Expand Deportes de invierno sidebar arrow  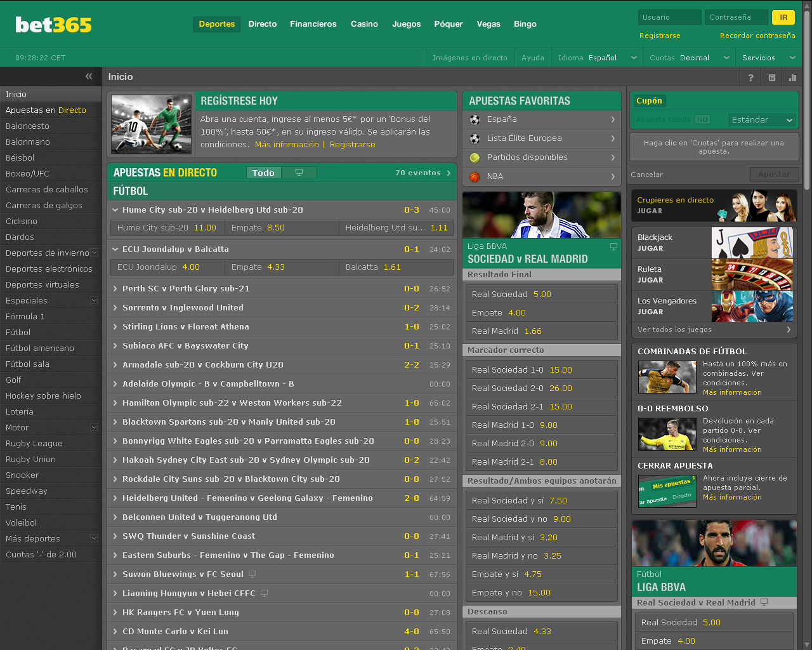95,253
